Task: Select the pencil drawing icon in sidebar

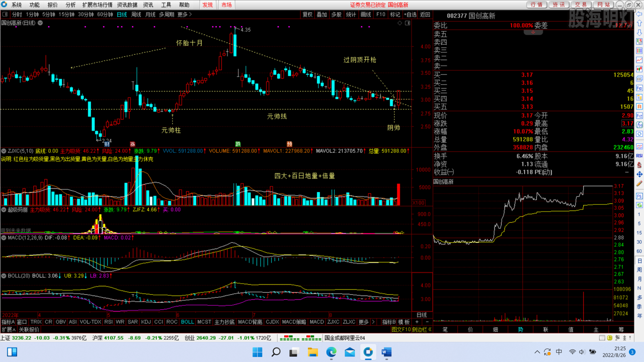Action: pos(639,184)
